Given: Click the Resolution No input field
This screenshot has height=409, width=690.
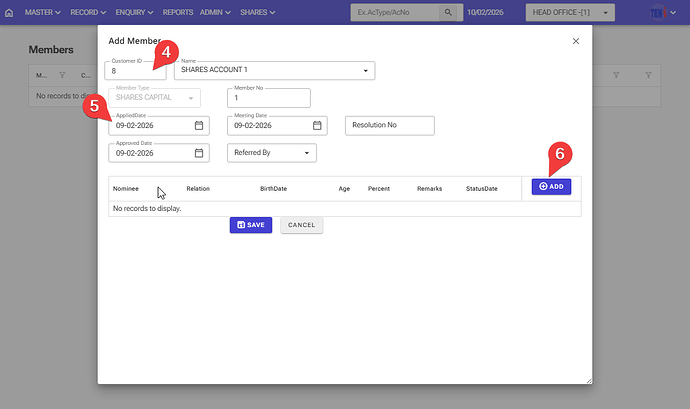Looking at the screenshot, I should 389,125.
